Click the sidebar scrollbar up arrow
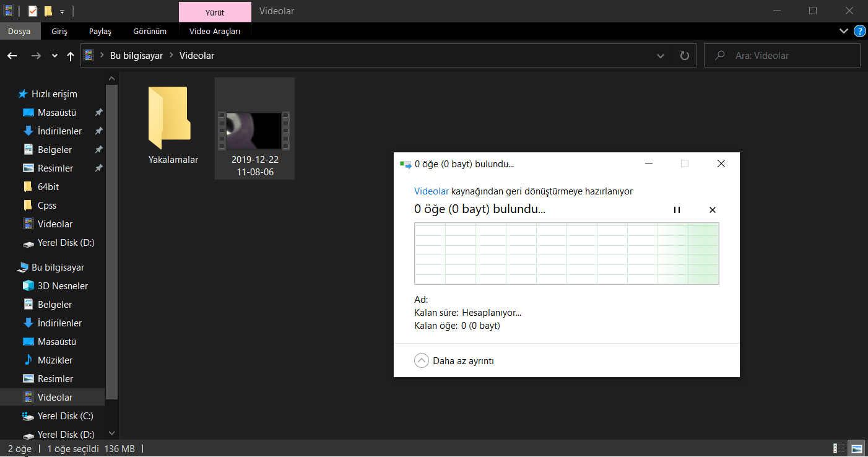 (x=112, y=79)
